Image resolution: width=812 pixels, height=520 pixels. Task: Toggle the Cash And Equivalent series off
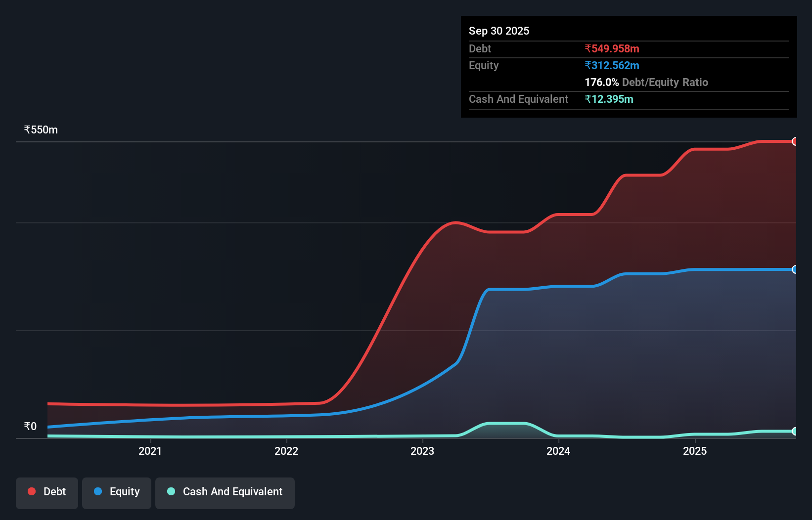click(x=225, y=492)
